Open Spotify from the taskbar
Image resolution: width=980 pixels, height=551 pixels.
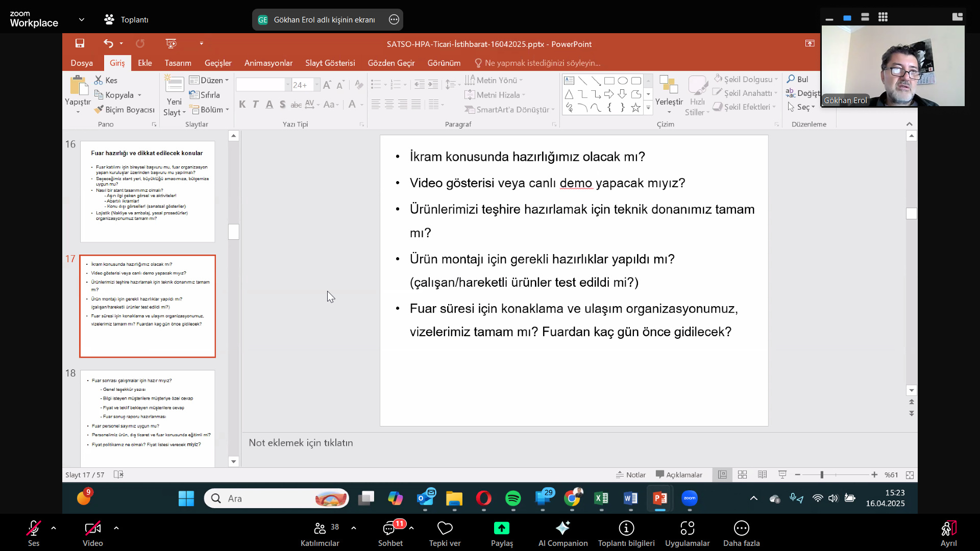pyautogui.click(x=513, y=498)
